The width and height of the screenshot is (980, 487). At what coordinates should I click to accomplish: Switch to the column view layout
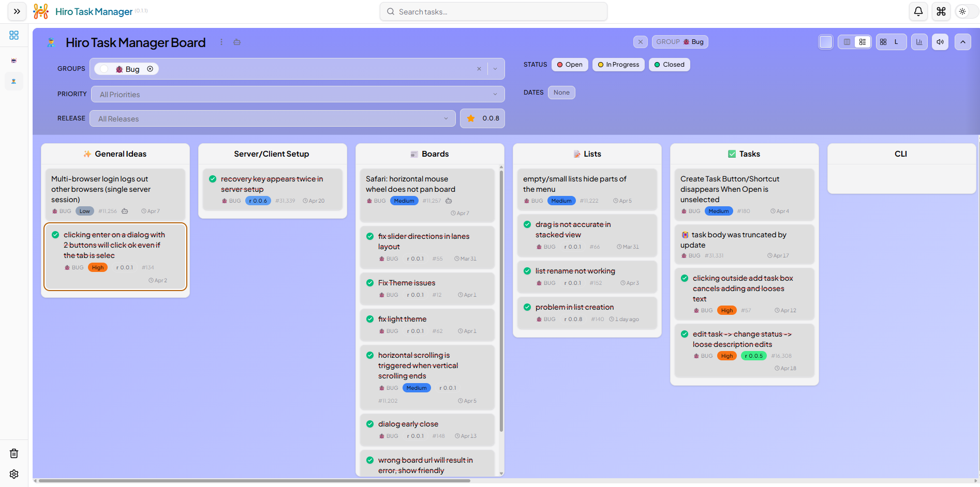(847, 42)
